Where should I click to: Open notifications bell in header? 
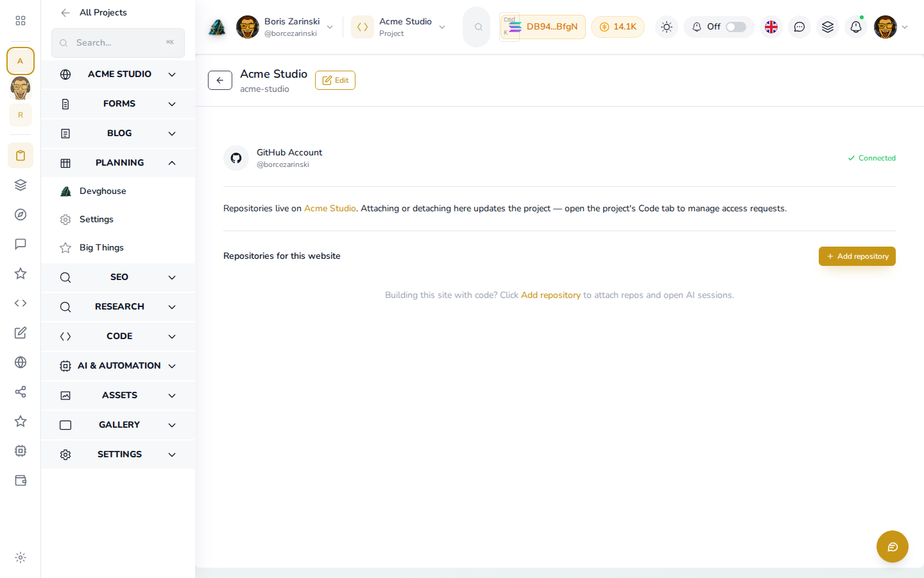pyautogui.click(x=856, y=27)
